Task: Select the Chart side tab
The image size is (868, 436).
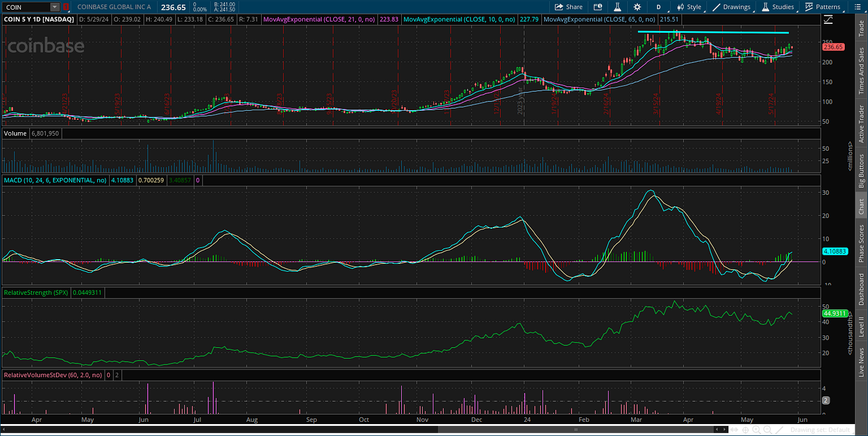Action: [861, 207]
